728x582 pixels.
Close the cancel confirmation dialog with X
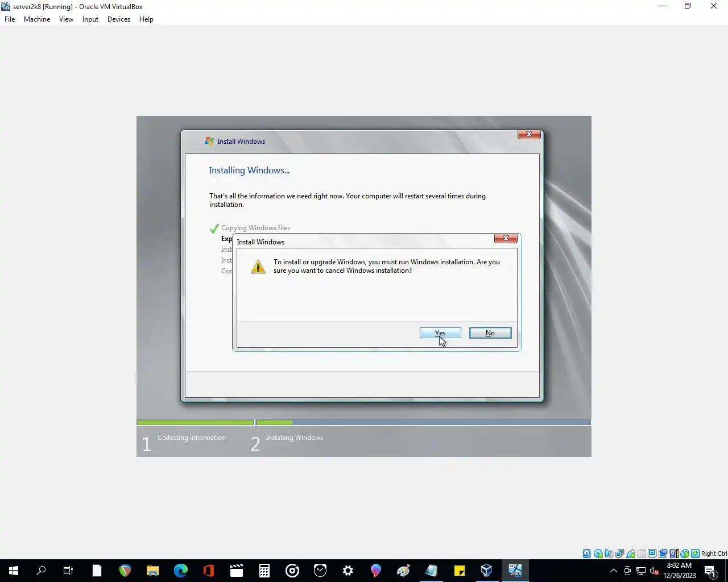click(506, 238)
